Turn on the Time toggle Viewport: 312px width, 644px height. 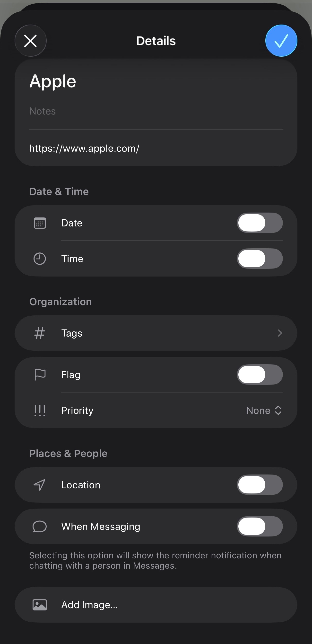[260, 259]
